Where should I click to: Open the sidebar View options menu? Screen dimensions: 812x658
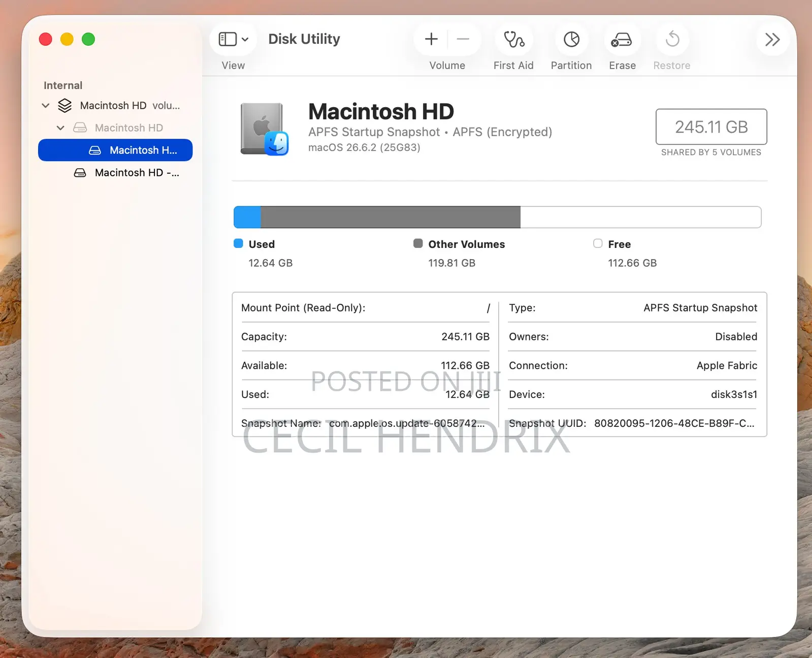coord(233,39)
